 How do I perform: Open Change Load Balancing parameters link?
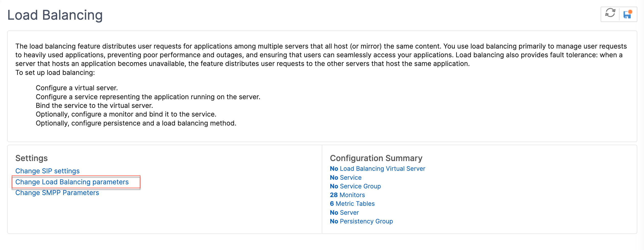click(72, 182)
